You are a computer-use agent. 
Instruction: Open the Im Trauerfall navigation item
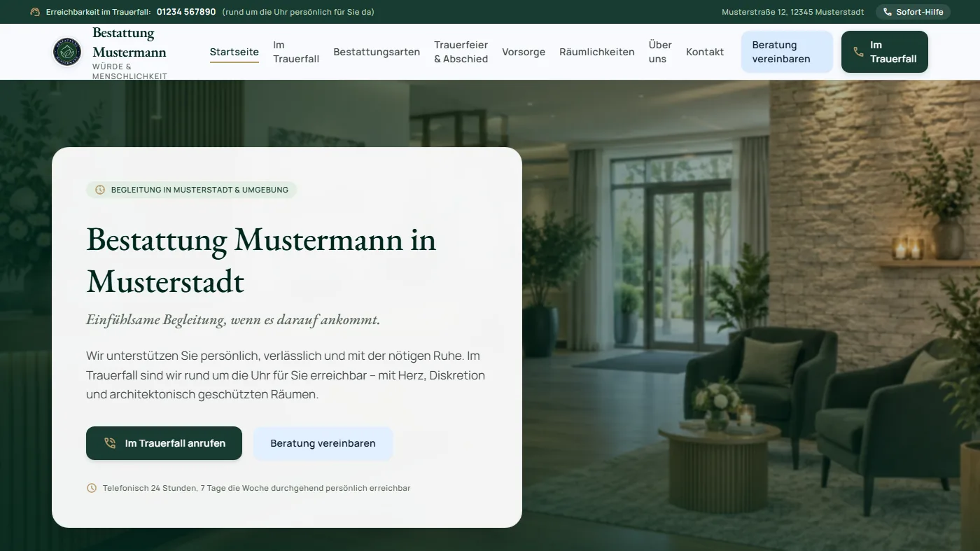(x=296, y=52)
